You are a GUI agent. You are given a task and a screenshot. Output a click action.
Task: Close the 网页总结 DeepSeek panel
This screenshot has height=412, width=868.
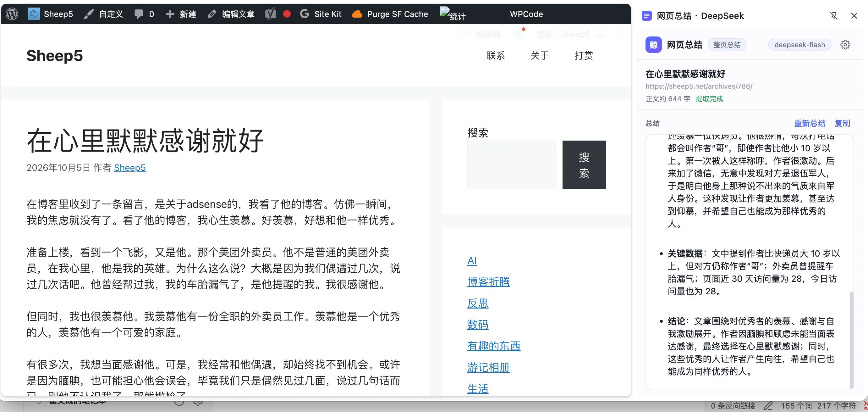click(x=854, y=16)
